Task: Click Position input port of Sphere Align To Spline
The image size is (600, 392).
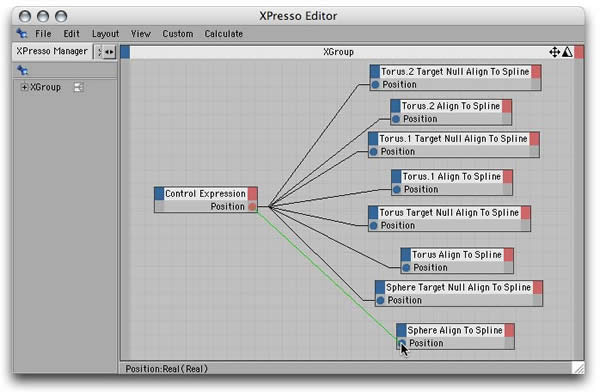Action: (x=402, y=343)
